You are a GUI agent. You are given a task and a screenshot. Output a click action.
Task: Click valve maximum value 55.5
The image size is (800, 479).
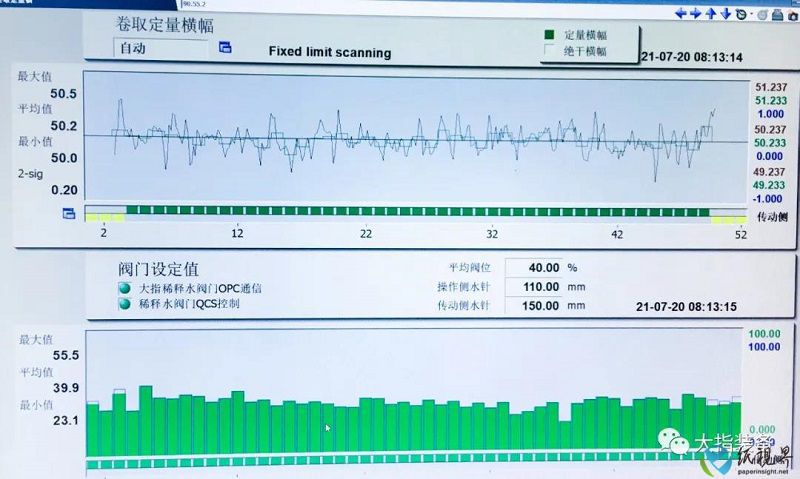coord(66,356)
